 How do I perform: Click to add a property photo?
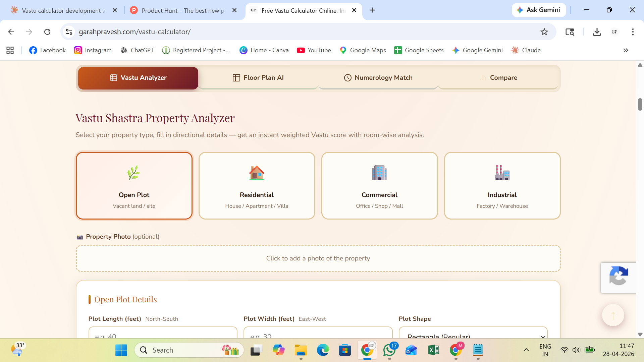tap(318, 258)
